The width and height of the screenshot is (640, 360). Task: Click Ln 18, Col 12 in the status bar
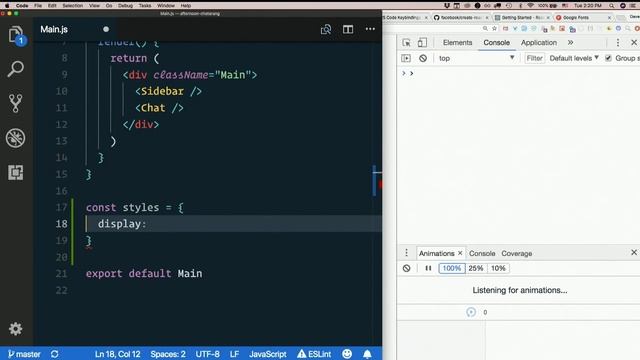pos(118,354)
